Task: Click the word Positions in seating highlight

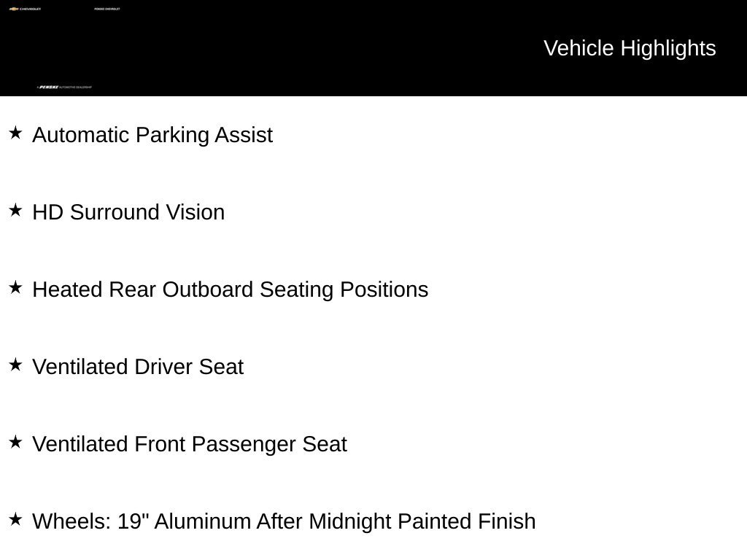Action: tap(384, 290)
